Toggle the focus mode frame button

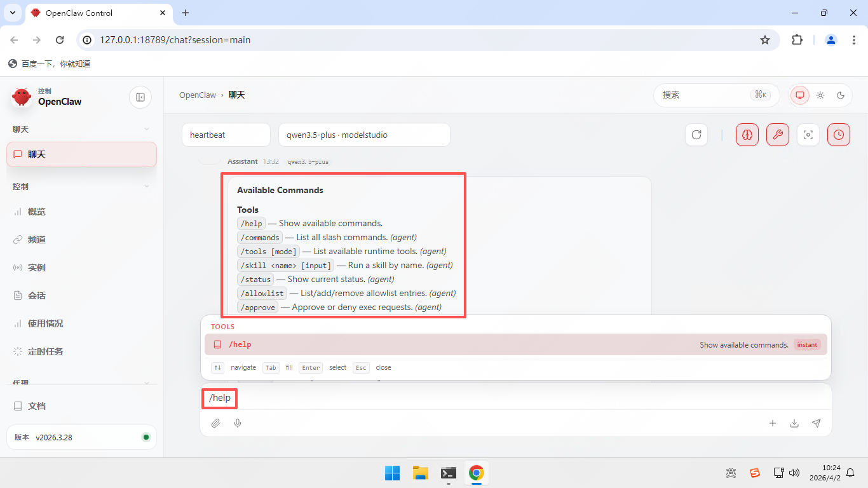[x=808, y=135]
